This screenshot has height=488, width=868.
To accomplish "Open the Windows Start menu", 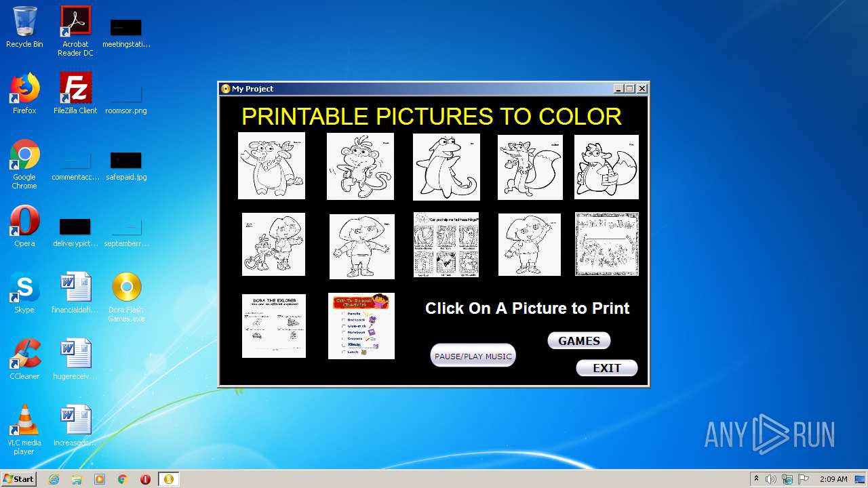I will pos(18,479).
